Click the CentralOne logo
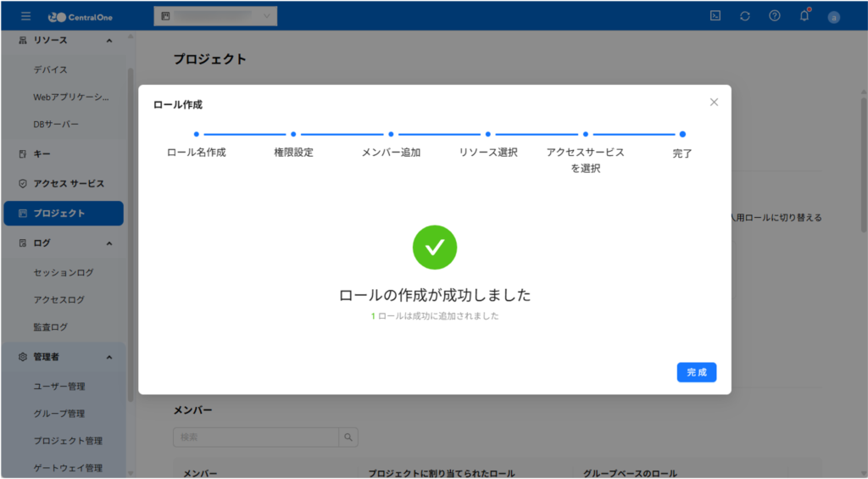Viewport: 868px width, 479px height. pyautogui.click(x=80, y=16)
